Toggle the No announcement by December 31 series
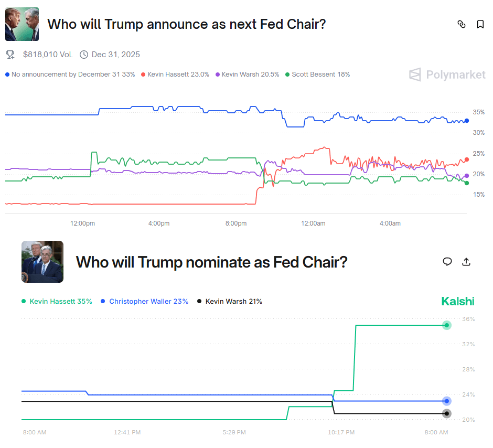The width and height of the screenshot is (493, 448). pyautogui.click(x=70, y=74)
